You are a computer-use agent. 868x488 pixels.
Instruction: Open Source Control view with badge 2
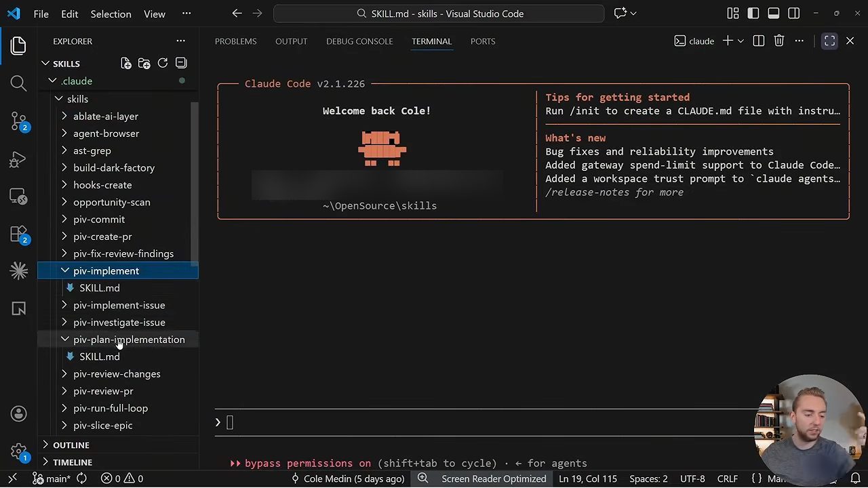18,121
